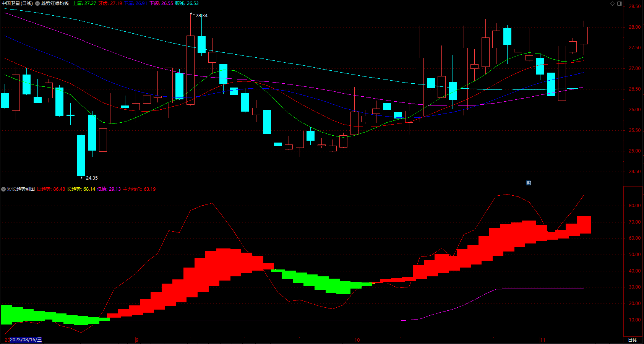Viewport: 644px width, 344px height.
Task: Click the 20.00 sub-chart axis label
Action: click(x=634, y=303)
